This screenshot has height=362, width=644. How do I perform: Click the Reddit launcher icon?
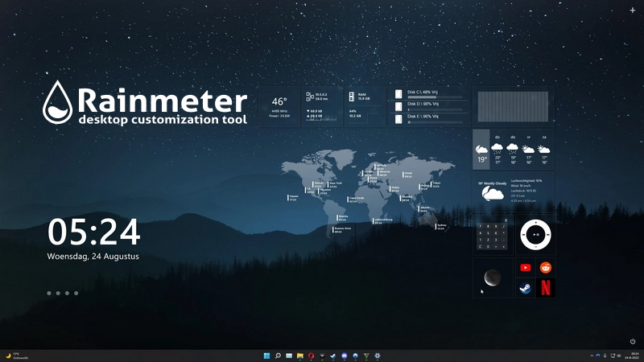pos(546,268)
